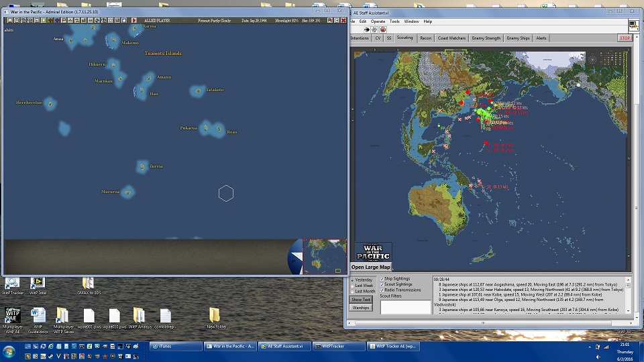Open the Operate menu
The height and width of the screenshot is (362, 644).
(x=378, y=21)
